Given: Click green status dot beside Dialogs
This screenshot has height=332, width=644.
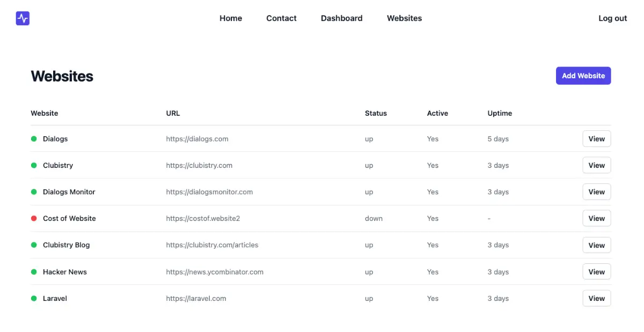Looking at the screenshot, I should (34, 139).
